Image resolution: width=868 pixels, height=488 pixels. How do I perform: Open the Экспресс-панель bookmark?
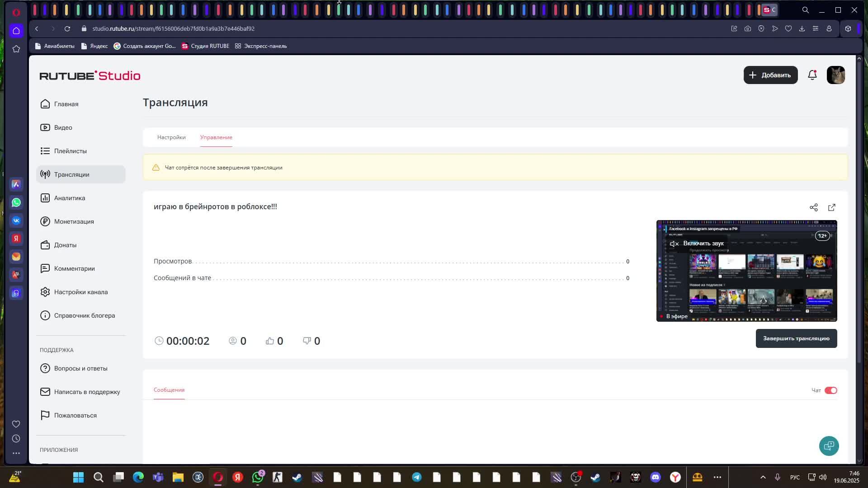pyautogui.click(x=261, y=46)
